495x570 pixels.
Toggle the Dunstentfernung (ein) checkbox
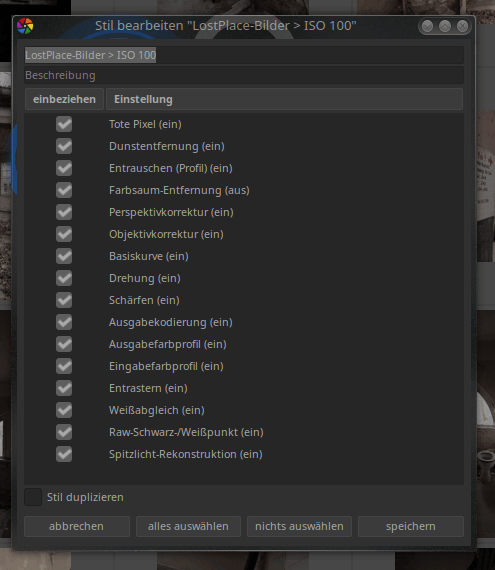[x=64, y=146]
